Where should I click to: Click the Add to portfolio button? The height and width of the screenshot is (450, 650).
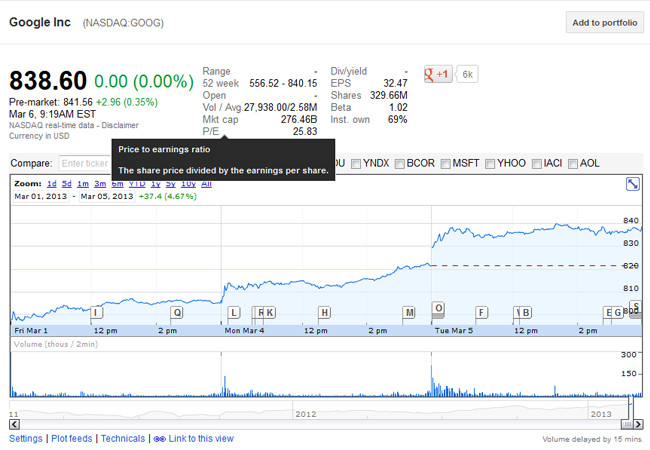604,22
